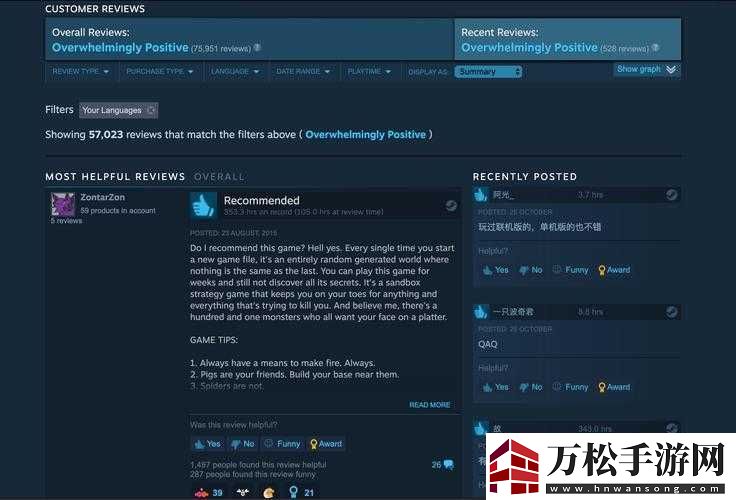Mark the 3.7 hrs recent review Funny
The image size is (736, 500).
570,270
